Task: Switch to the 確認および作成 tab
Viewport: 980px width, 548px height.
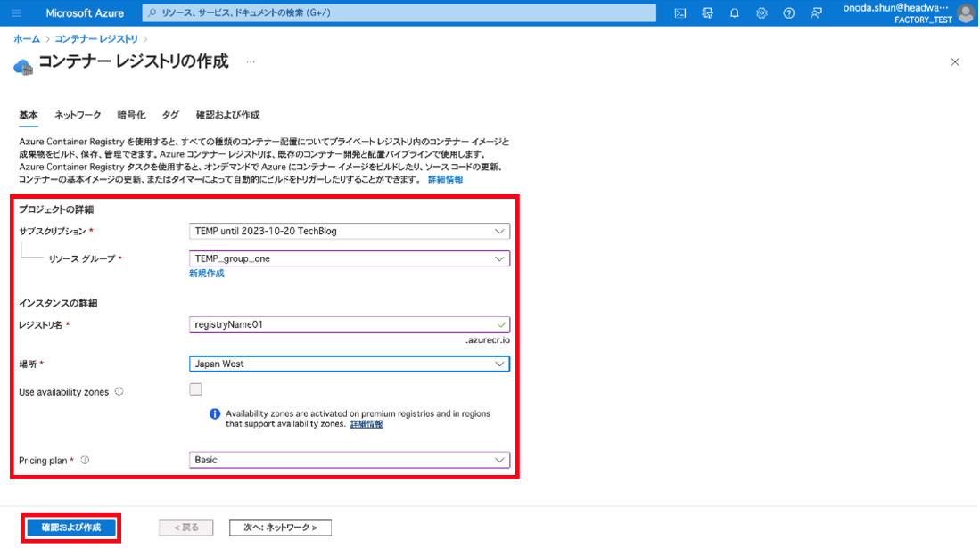Action: pyautogui.click(x=227, y=115)
